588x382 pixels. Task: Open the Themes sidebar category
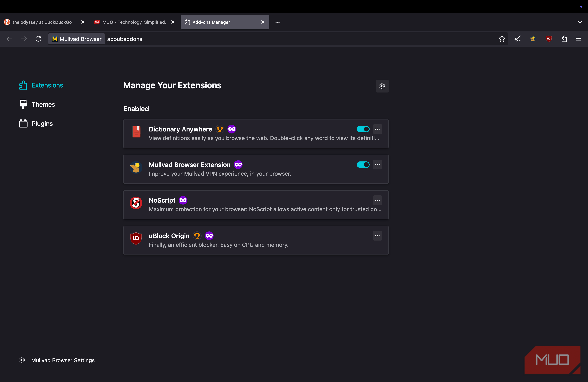[37, 104]
